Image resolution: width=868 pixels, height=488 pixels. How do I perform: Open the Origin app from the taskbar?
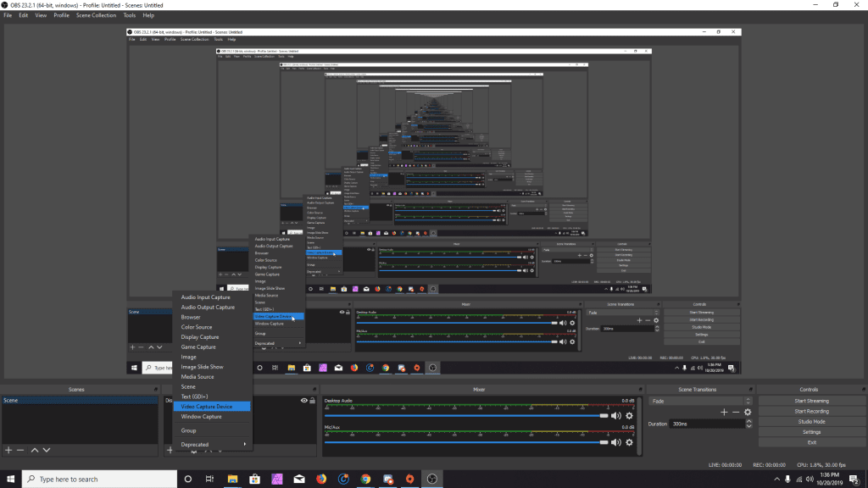[x=409, y=479]
